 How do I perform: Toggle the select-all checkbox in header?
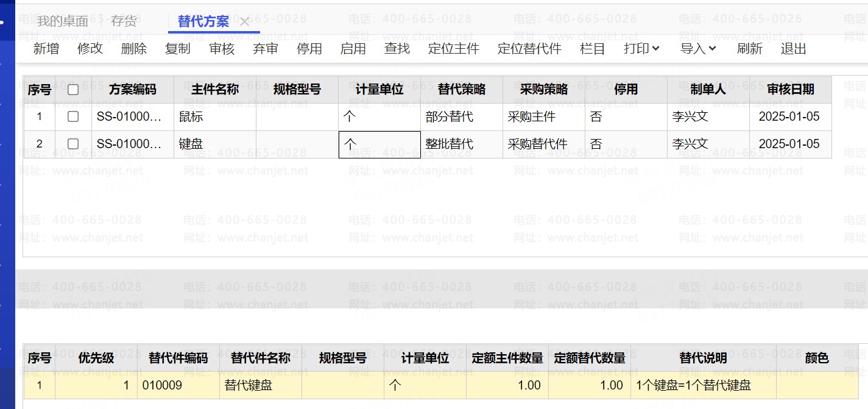[x=73, y=90]
